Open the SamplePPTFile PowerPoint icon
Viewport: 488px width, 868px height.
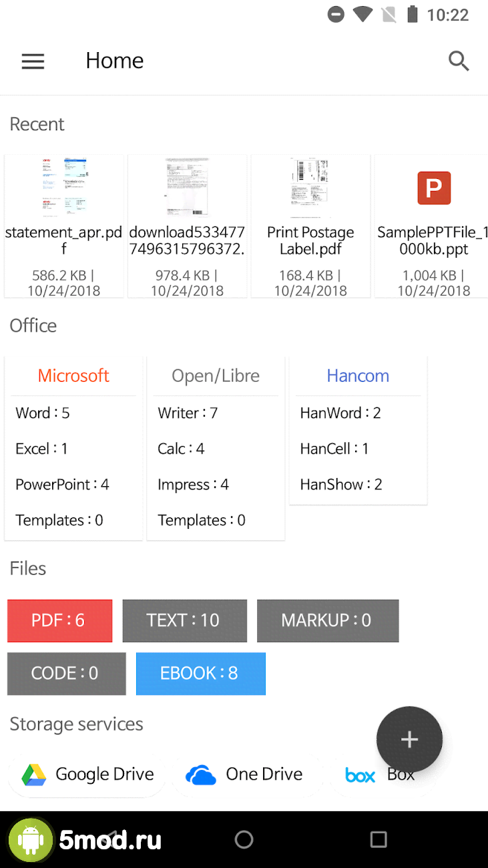[433, 188]
